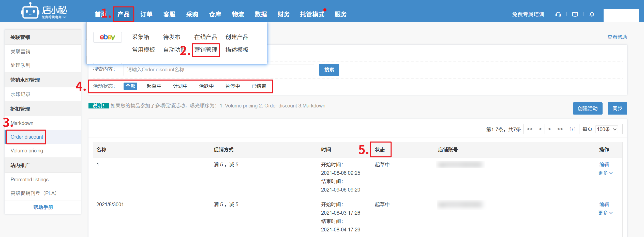
Task: Jump to last page with >> arrow
Action: point(560,129)
